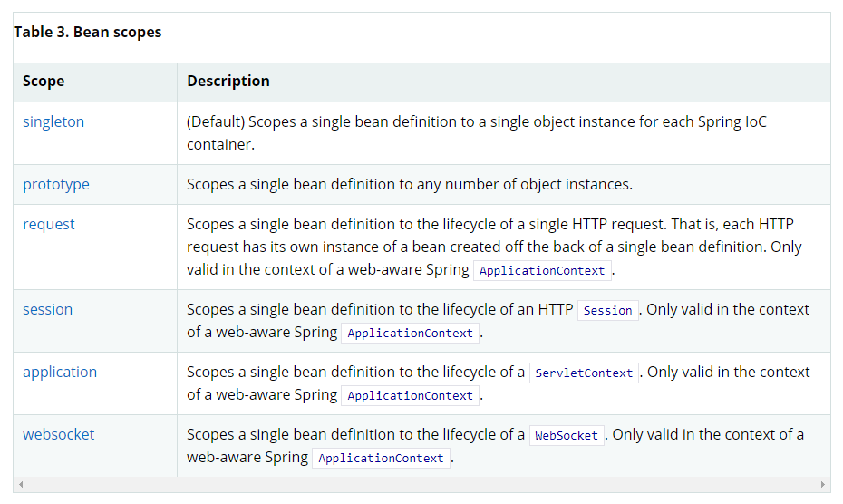Click the singleton description text starting with (Default)

point(476,133)
